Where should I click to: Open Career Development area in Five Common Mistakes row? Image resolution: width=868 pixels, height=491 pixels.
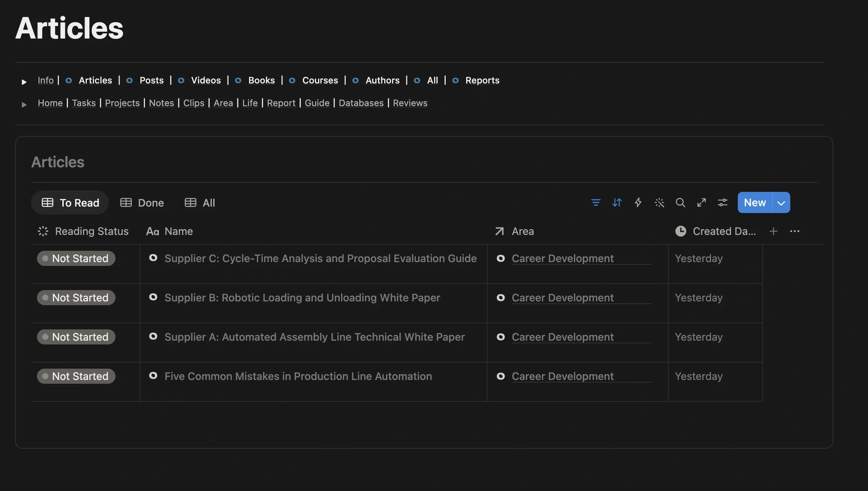click(x=563, y=376)
